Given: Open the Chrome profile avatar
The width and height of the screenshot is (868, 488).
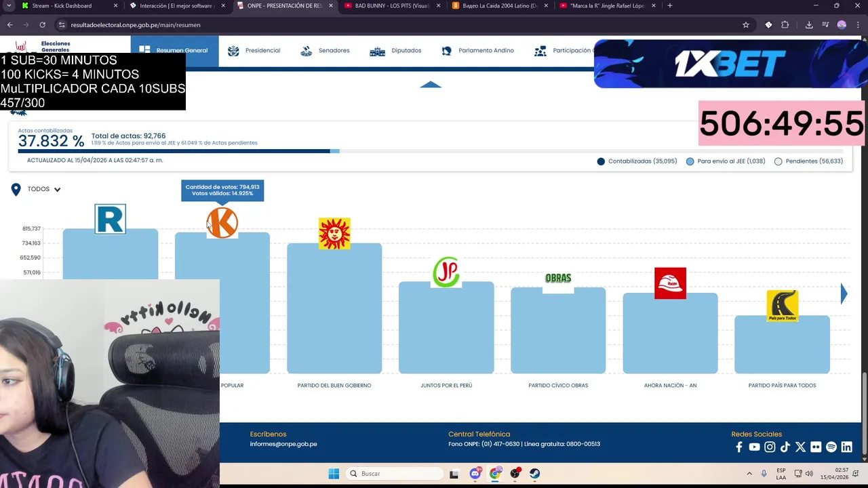Looking at the screenshot, I should pos(842,25).
